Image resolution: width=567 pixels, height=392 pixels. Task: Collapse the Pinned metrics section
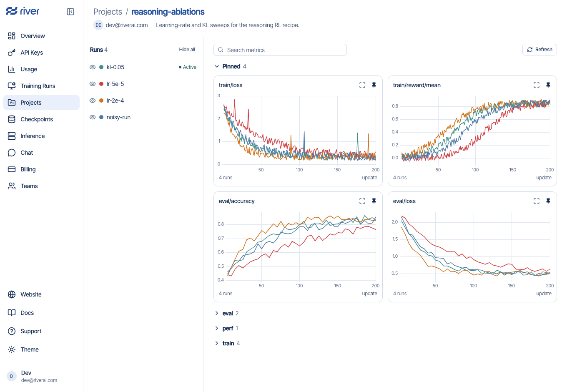[216, 66]
